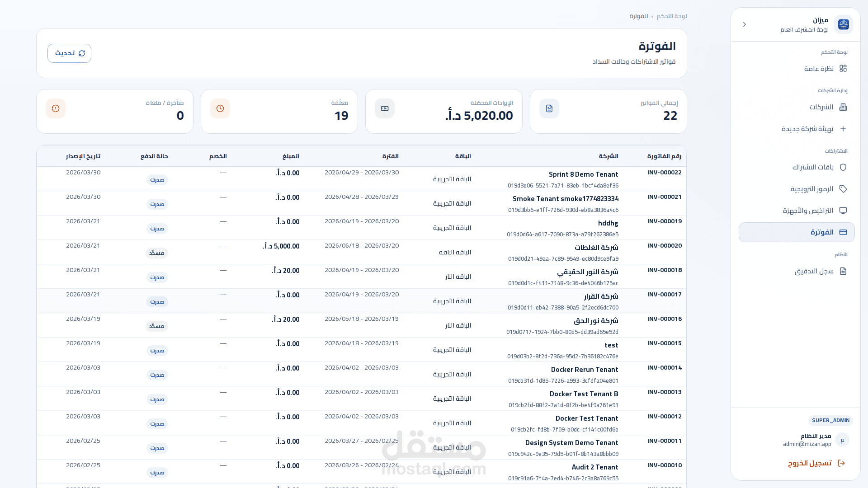Viewport: 868px width, 488px height.
Task: Click the plus icon to onboard a new company
Action: point(843,129)
